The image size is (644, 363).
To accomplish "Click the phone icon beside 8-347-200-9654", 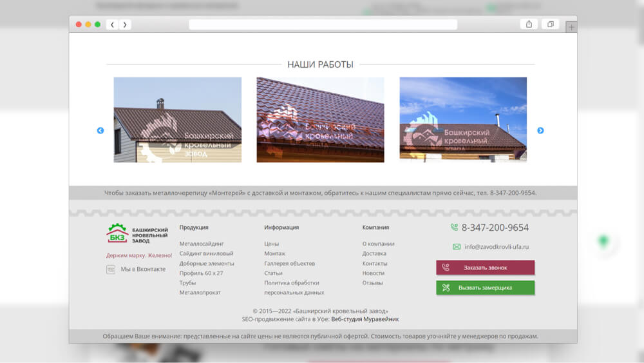I will click(x=454, y=227).
